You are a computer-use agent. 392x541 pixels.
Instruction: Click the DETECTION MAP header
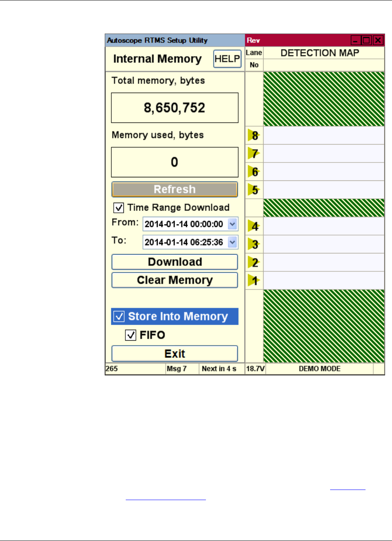tap(320, 53)
